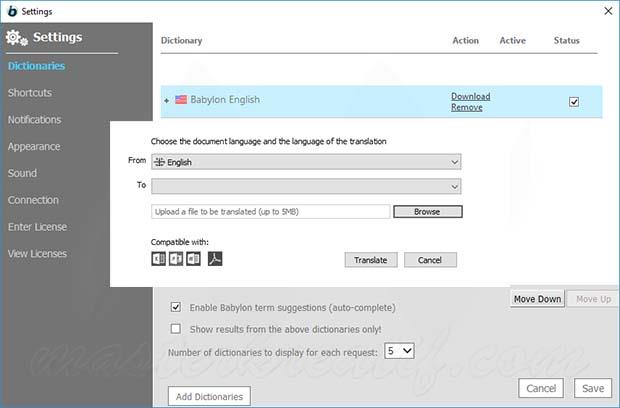Open Connection settings
Screen dimensions: 620x408
point(33,200)
